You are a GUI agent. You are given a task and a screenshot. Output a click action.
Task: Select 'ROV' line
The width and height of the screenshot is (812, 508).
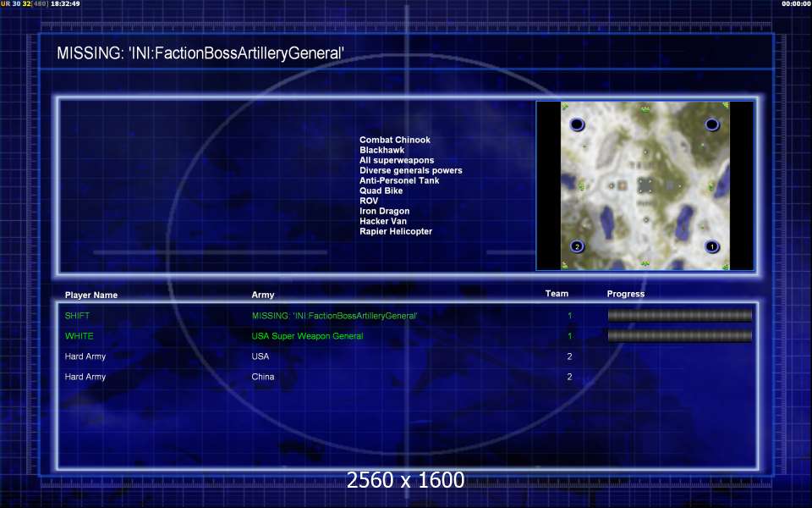[x=369, y=201]
